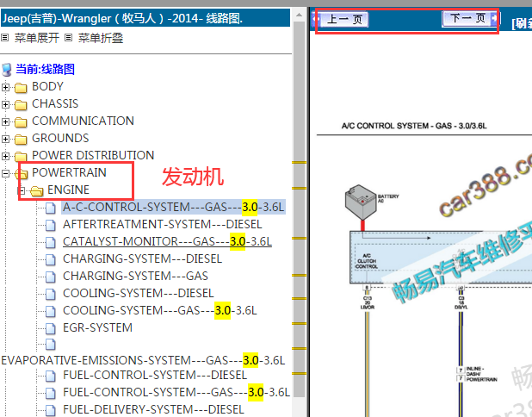Screen dimensions: 532x417
Task: Open AFTERTREATMENT-SYSTEM---DIESEL diagram
Action: click(x=162, y=225)
